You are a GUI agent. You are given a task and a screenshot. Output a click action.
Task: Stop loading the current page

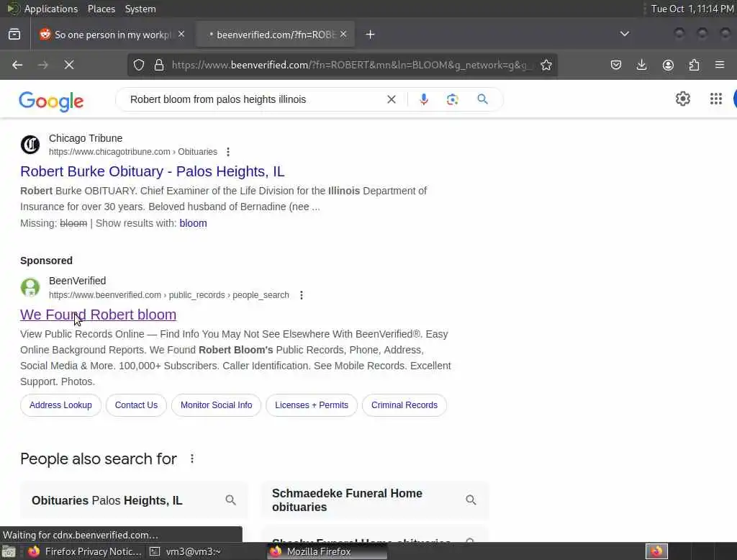69,65
